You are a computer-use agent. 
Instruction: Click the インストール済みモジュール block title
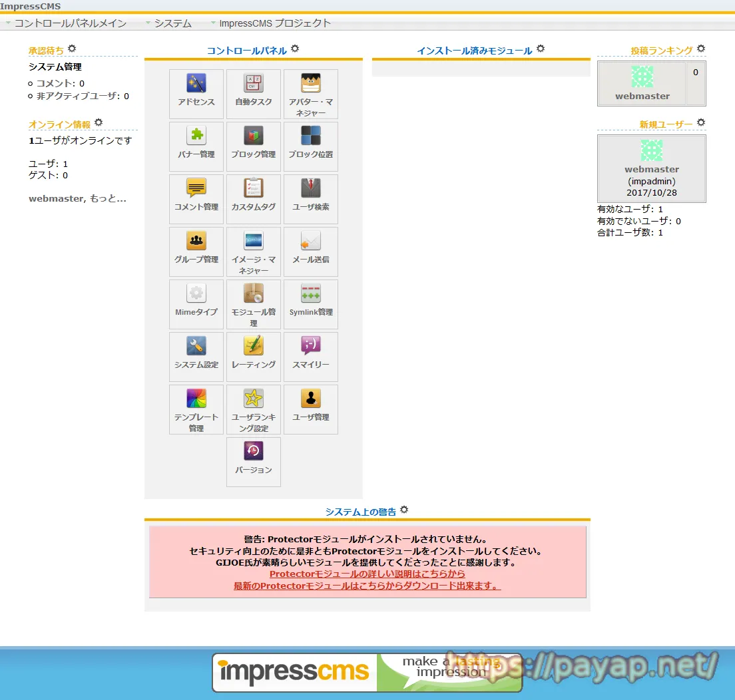point(475,50)
